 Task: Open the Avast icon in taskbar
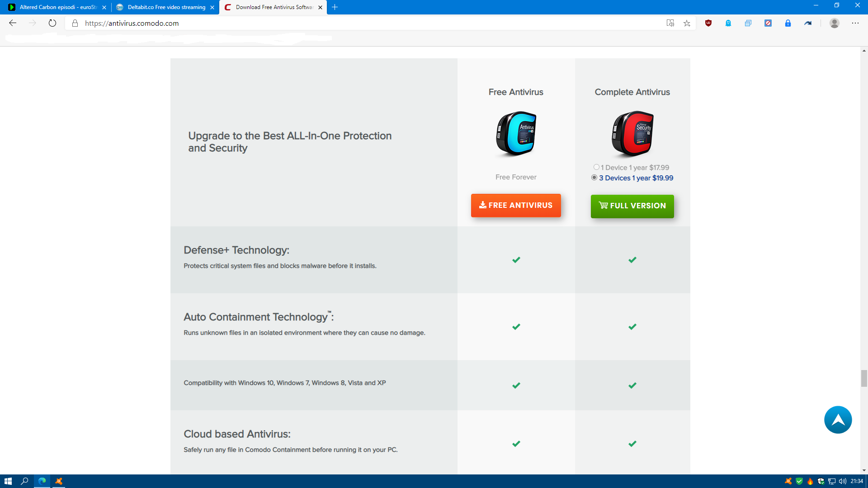click(59, 481)
